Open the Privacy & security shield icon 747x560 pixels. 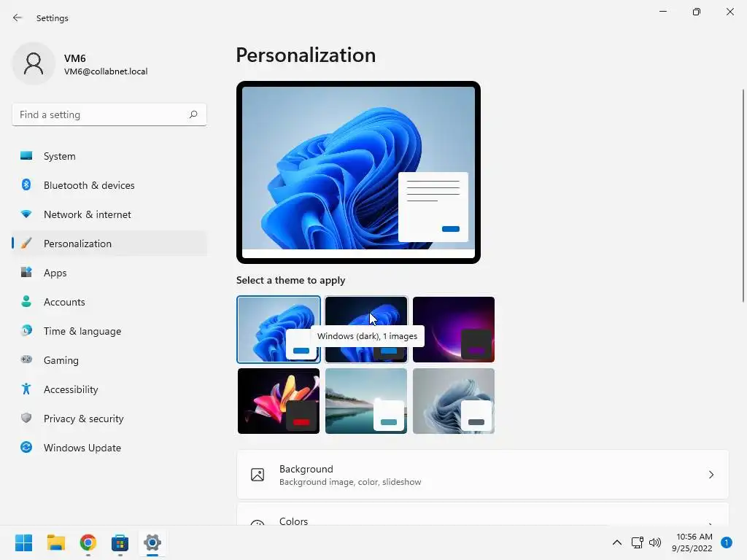[x=26, y=418]
